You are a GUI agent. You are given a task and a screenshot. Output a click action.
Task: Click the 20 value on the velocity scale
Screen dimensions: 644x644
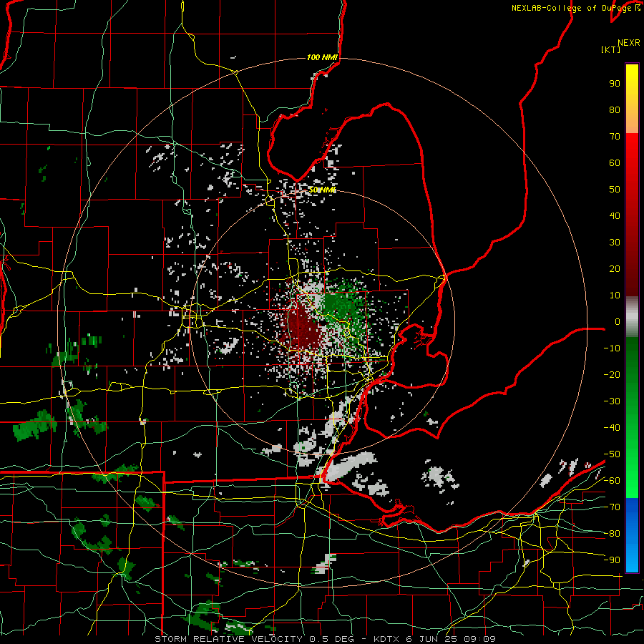coord(615,269)
